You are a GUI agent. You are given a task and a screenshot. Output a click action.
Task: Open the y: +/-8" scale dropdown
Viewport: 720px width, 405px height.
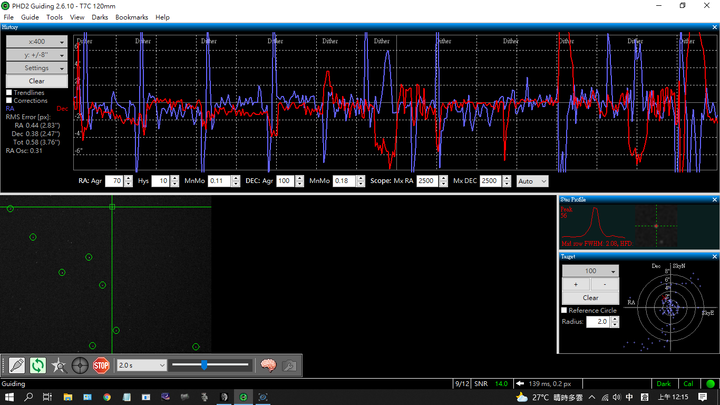tap(37, 55)
